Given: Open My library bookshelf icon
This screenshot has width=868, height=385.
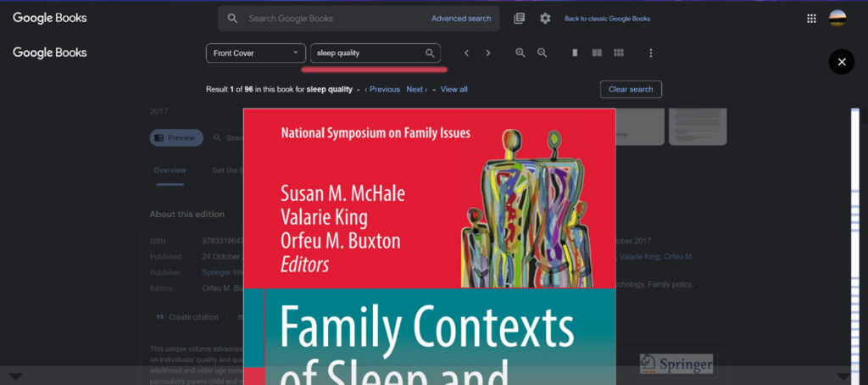Looking at the screenshot, I should click(x=519, y=19).
